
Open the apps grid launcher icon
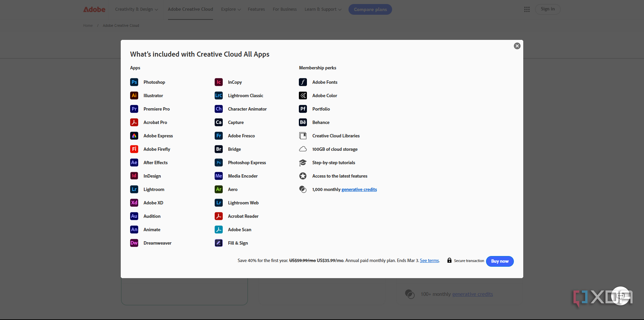click(527, 9)
